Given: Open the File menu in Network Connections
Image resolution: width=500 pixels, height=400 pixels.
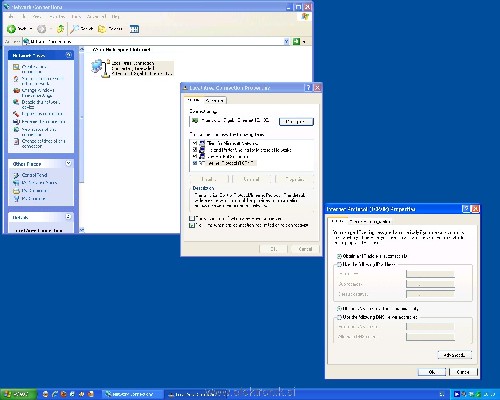Looking at the screenshot, I should [x=12, y=16].
